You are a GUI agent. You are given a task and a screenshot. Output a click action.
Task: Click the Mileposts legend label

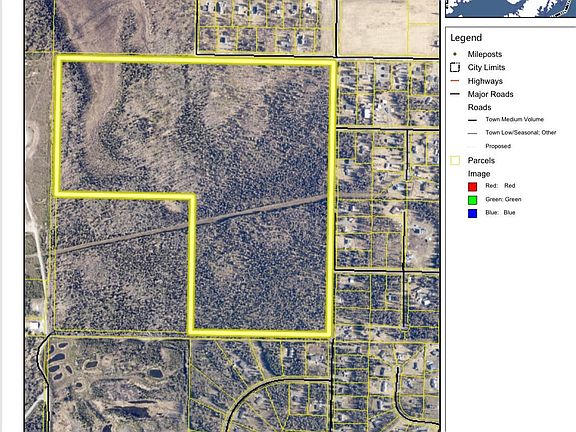click(x=485, y=54)
